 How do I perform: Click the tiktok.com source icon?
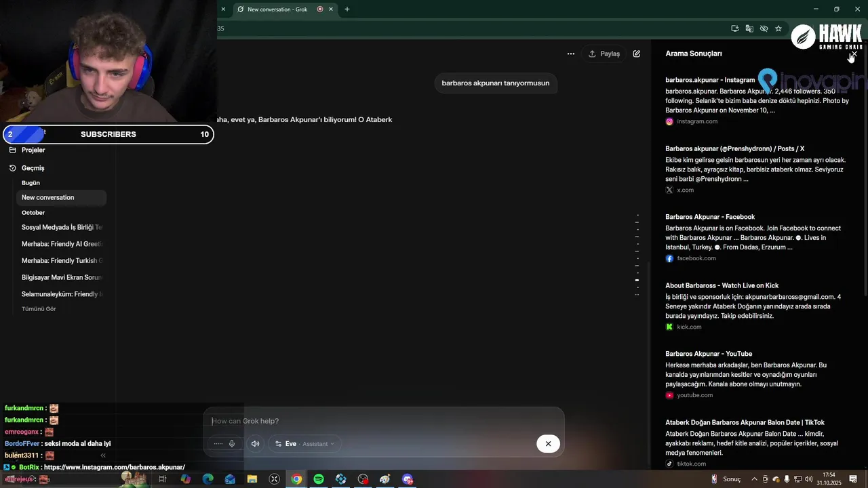[x=669, y=464]
